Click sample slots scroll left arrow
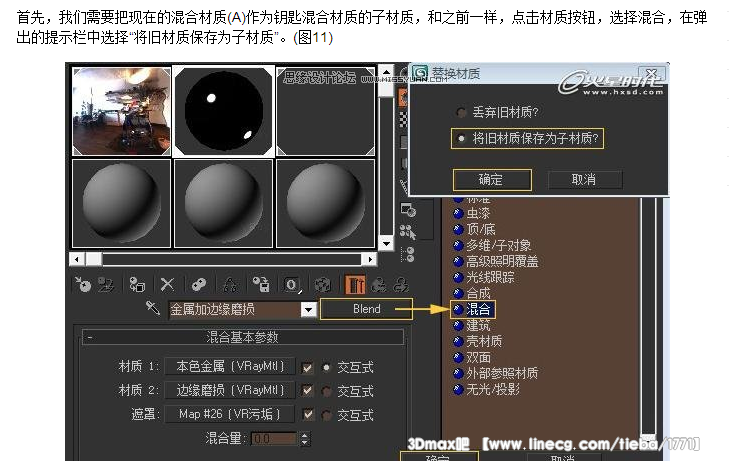Screen dimensions: 729x461 coord(77,259)
